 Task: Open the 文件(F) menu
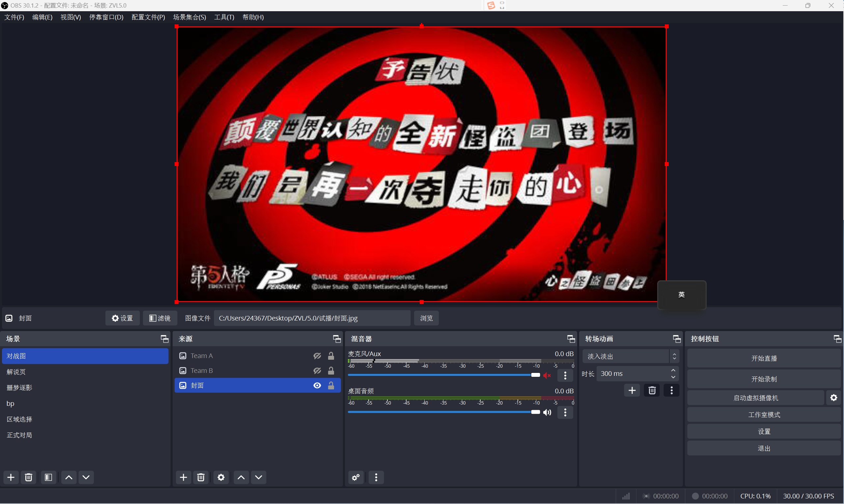click(x=14, y=17)
